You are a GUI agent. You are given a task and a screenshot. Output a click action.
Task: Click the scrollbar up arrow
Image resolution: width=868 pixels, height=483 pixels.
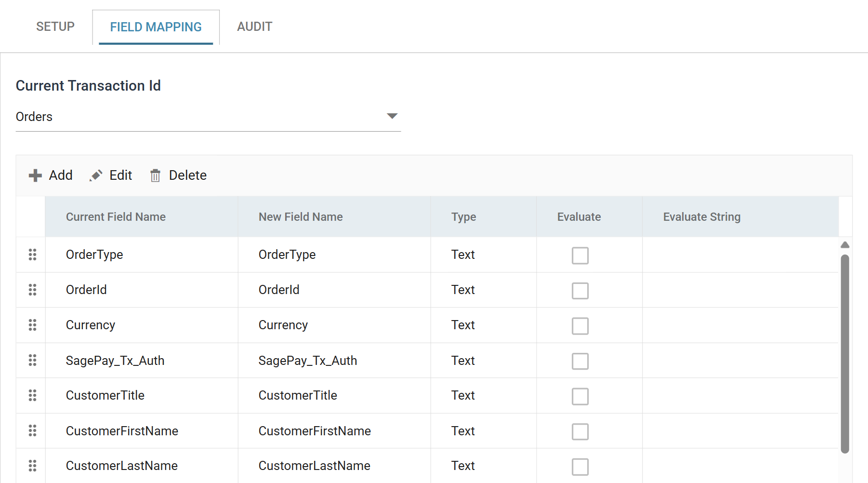(x=845, y=245)
